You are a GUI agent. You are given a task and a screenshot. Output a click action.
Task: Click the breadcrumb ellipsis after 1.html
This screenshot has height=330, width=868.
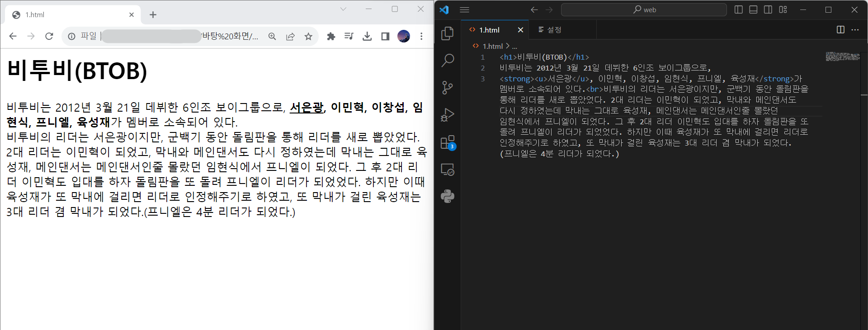[514, 46]
